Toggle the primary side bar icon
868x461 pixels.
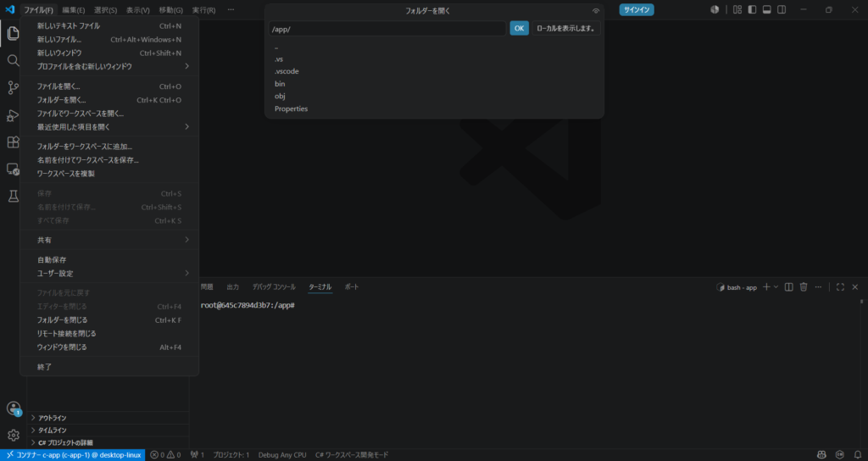pyautogui.click(x=752, y=9)
